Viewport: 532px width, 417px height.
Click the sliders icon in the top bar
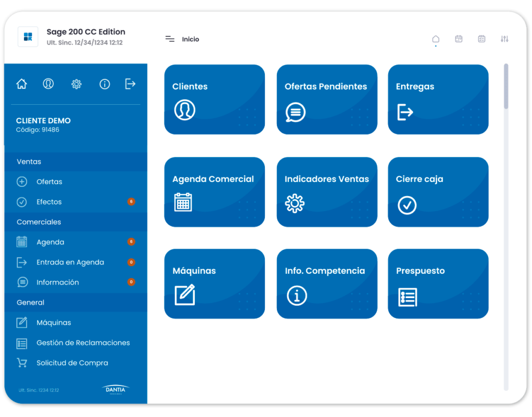pyautogui.click(x=504, y=39)
